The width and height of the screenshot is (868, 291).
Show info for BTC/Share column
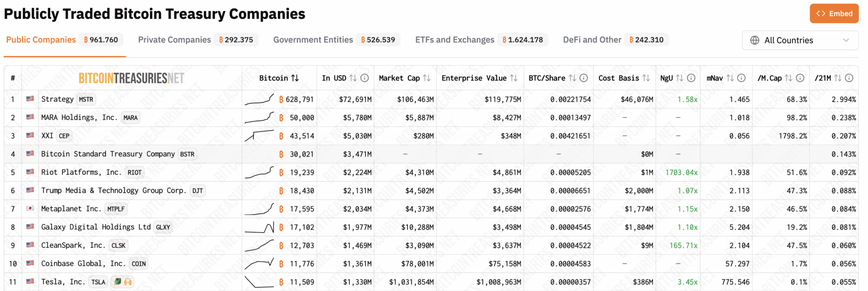[584, 78]
